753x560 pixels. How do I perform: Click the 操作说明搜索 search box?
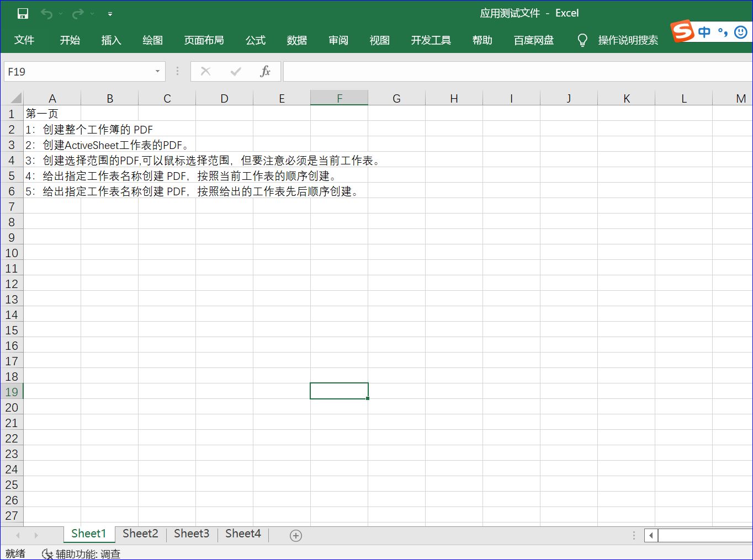click(628, 40)
